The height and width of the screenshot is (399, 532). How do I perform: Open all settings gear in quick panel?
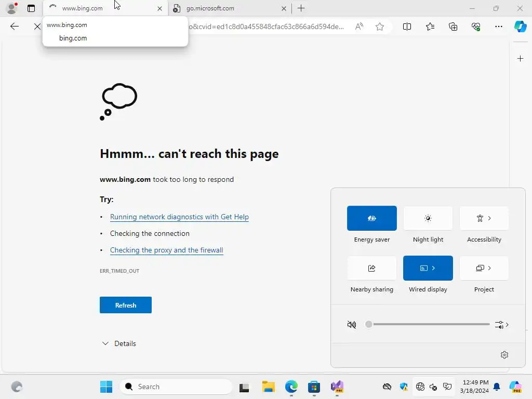click(x=504, y=354)
